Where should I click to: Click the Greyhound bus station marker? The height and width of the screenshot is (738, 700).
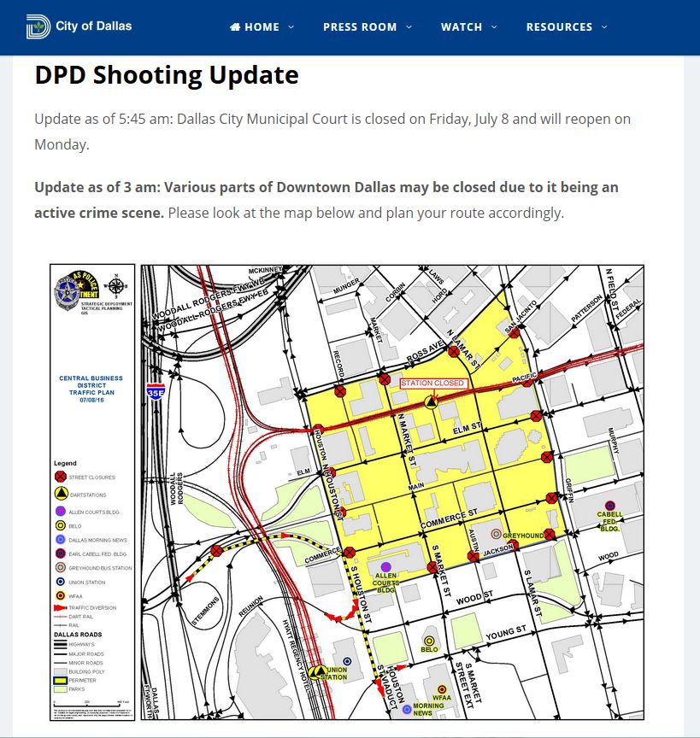tap(496, 534)
